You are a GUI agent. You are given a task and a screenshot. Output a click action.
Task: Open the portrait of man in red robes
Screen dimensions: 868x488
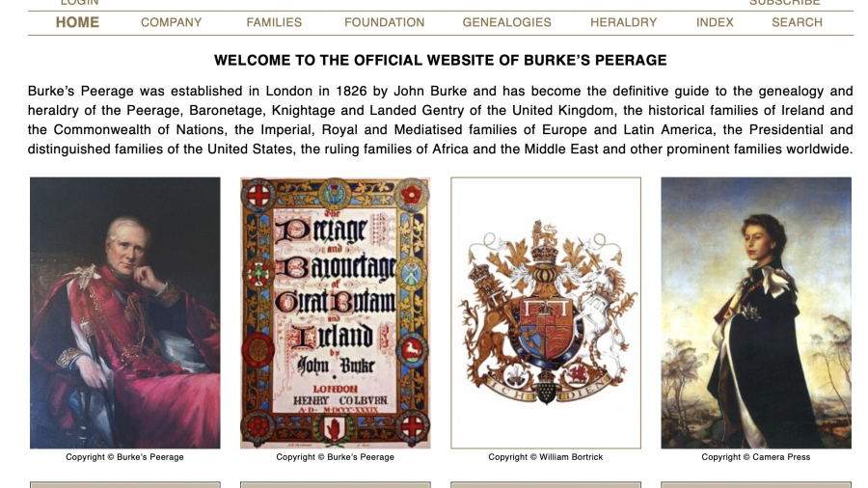coord(125,312)
